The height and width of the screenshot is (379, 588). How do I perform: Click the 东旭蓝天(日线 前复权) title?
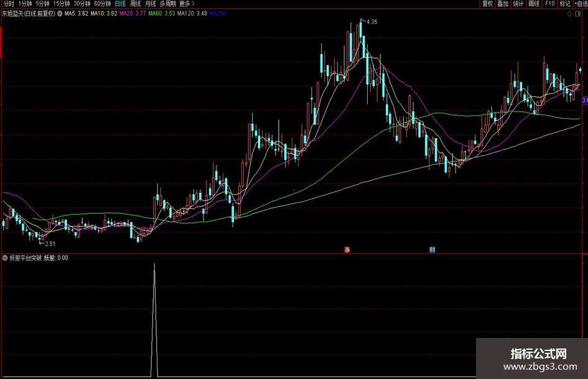(29, 14)
